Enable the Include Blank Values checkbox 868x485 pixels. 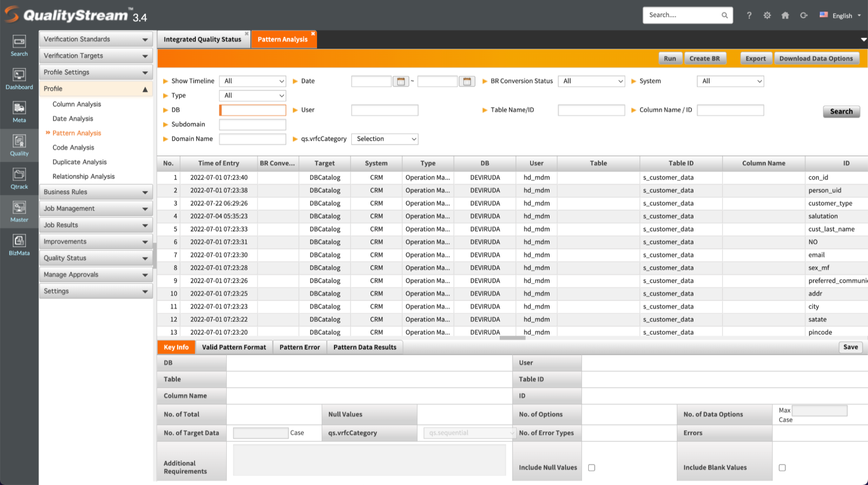782,468
